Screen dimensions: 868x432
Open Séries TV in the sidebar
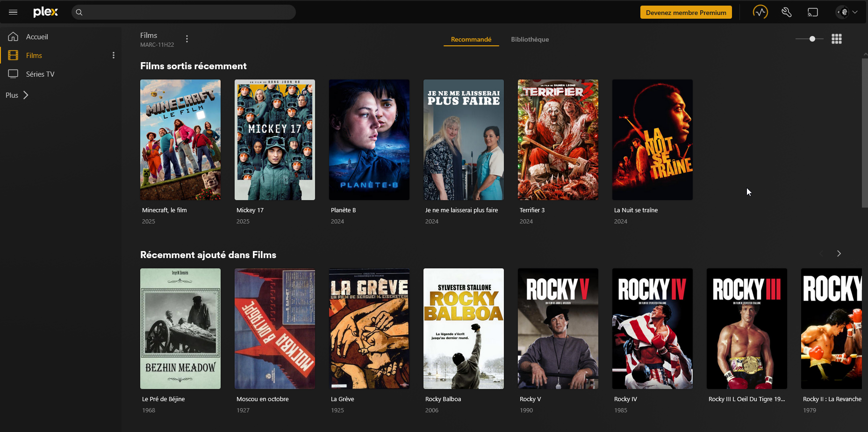click(x=40, y=74)
